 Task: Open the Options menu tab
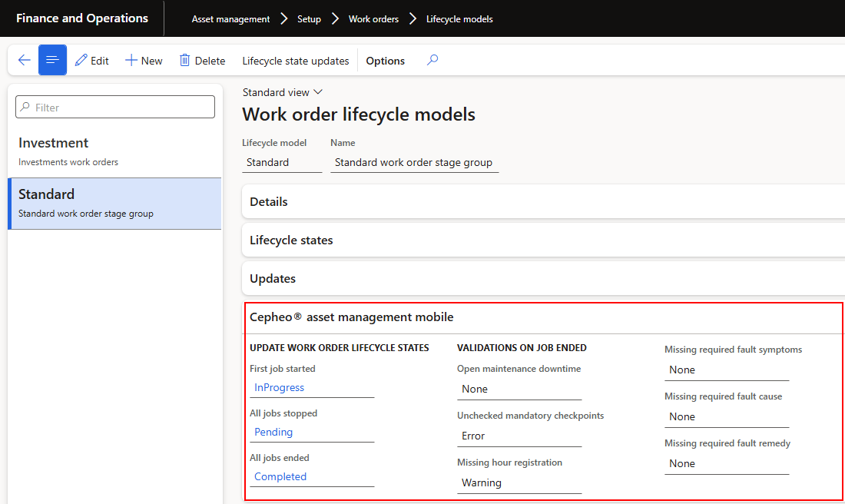385,61
